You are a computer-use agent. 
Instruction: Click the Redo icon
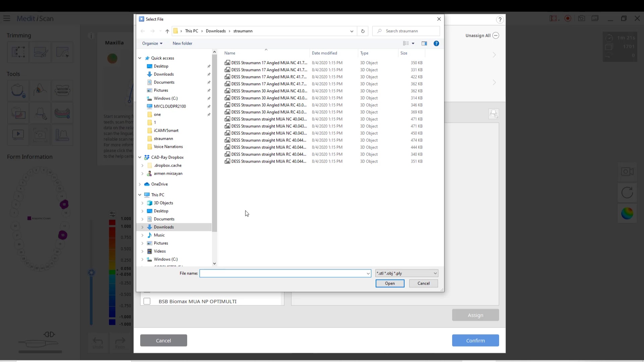[x=120, y=343]
